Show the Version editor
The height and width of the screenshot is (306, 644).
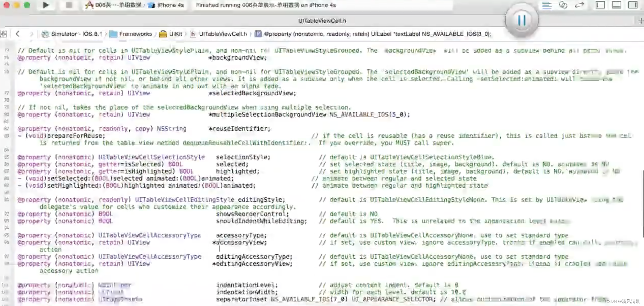pos(579,5)
